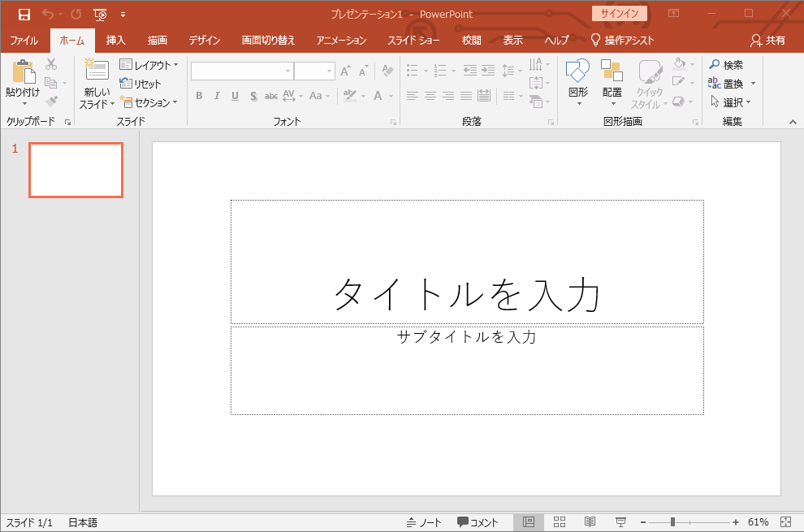Open the font name combo box
This screenshot has height=532, width=804.
[x=242, y=71]
